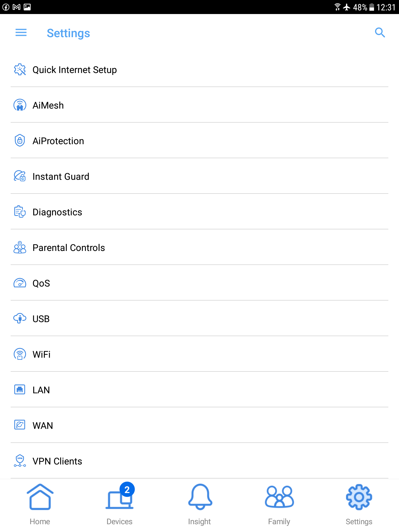Screen dimensions: 399x532
Task: Open the WiFi settings entry
Action: [42, 355]
